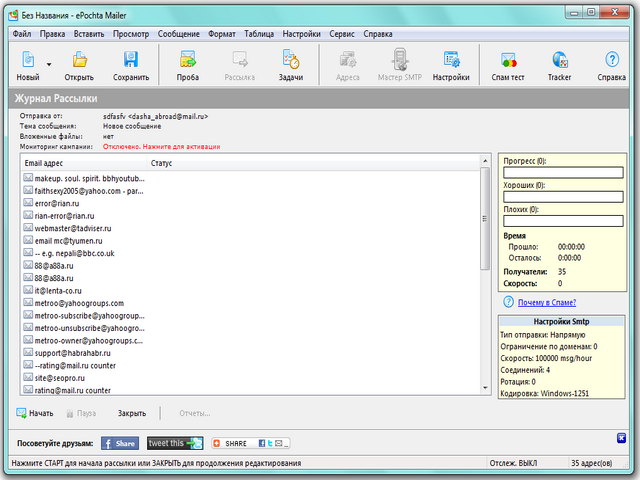
Task: Start mailing with the Начать button
Action: pyautogui.click(x=35, y=413)
